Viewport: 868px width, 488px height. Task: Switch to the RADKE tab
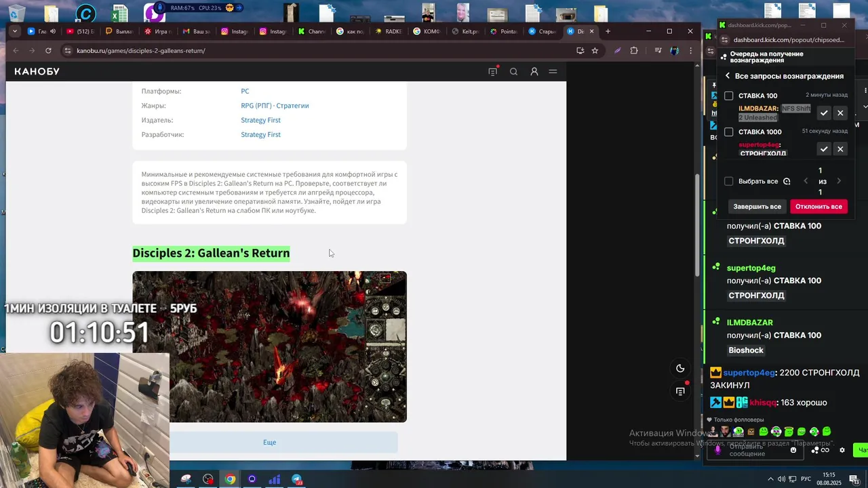(x=388, y=31)
